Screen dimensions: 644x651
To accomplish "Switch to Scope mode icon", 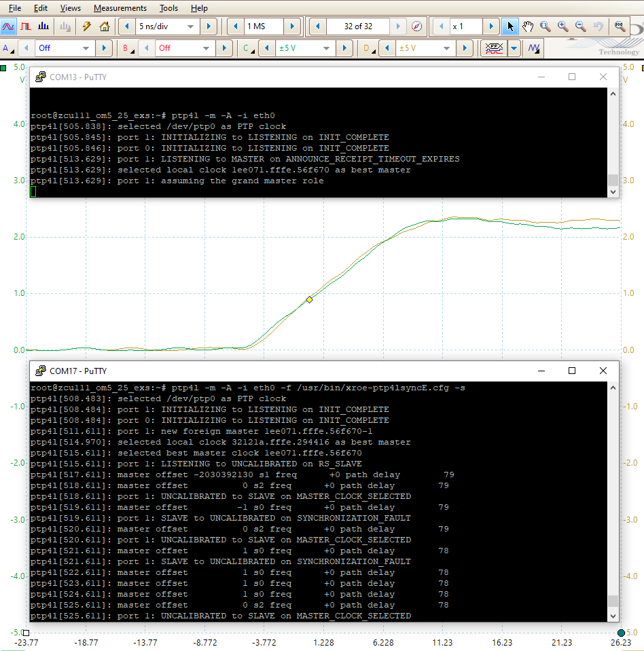I will [8, 26].
